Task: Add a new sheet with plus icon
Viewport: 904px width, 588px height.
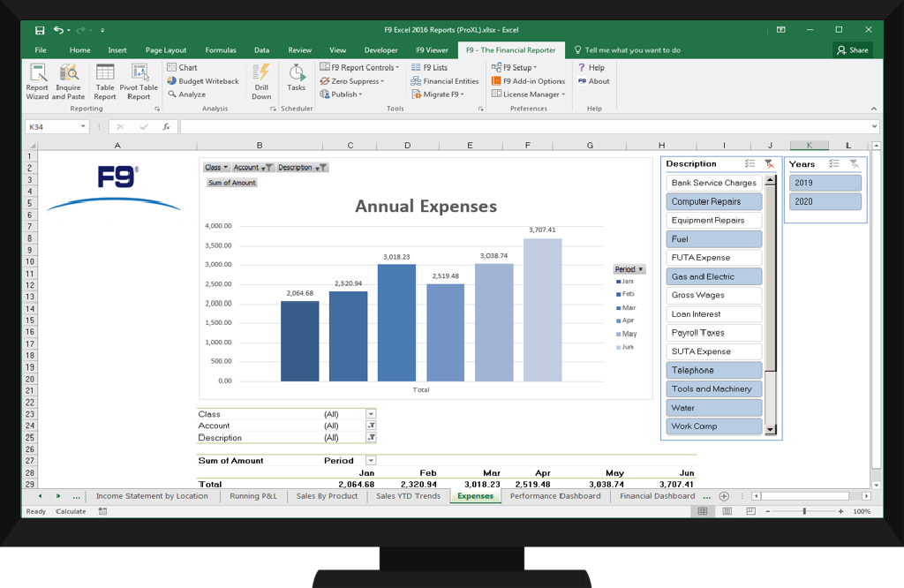Action: [x=724, y=496]
